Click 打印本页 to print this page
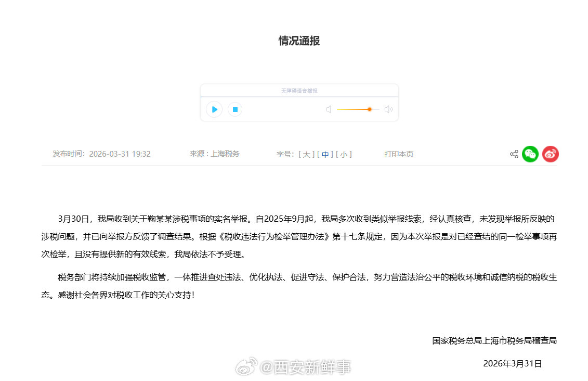 [x=398, y=154]
